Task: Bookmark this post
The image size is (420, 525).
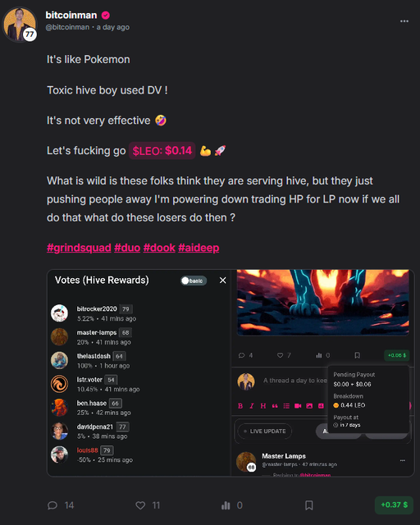Action: tap(308, 505)
